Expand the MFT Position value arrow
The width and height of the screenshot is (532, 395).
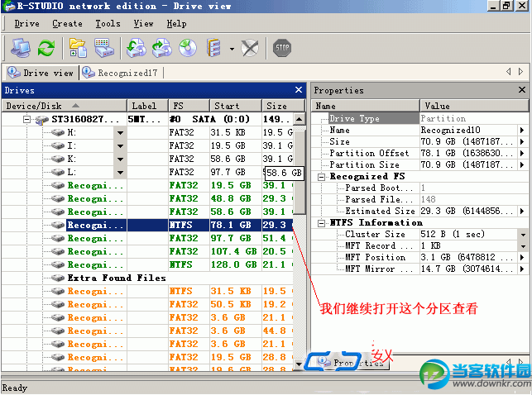(522, 258)
